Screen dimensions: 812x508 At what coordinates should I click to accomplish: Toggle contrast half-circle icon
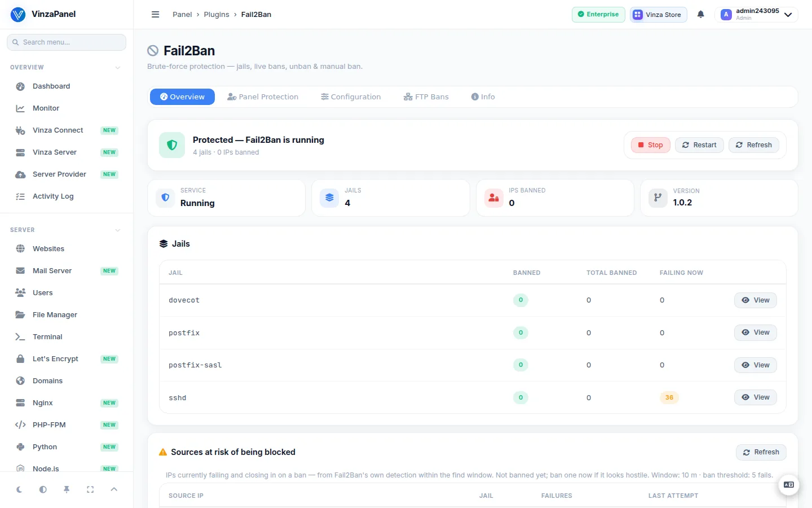43,489
